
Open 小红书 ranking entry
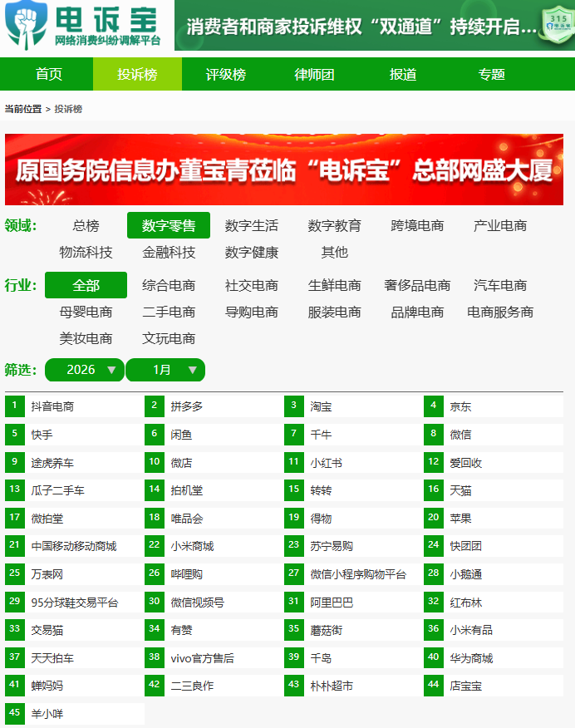coord(327,462)
